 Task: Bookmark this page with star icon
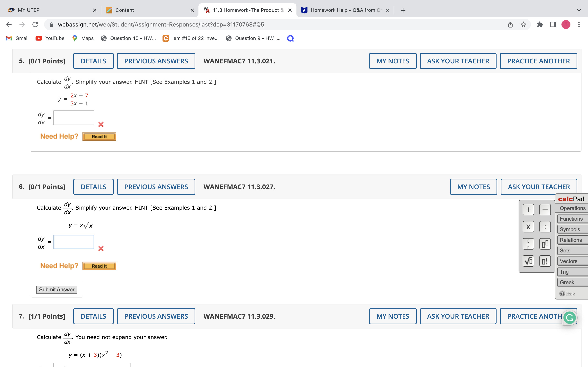[x=523, y=24]
